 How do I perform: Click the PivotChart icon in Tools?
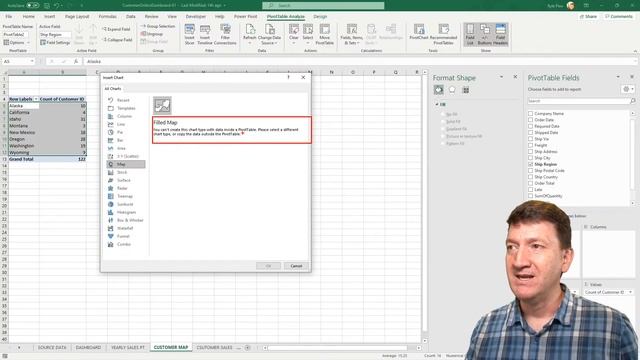point(419,32)
